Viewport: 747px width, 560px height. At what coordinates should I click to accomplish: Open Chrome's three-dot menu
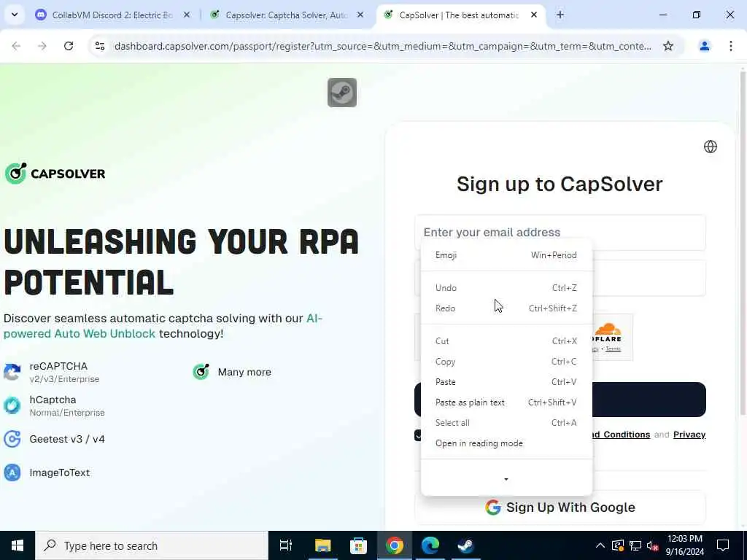pos(731,46)
